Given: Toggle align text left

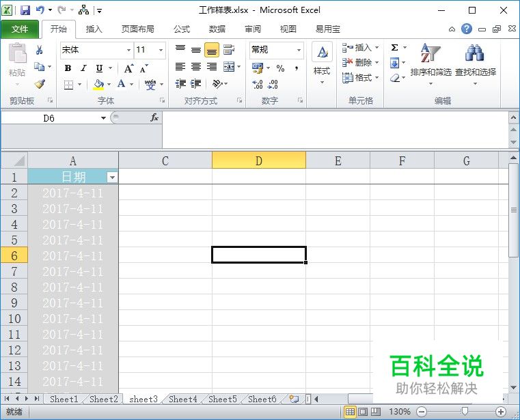Looking at the screenshot, I should tap(180, 67).
